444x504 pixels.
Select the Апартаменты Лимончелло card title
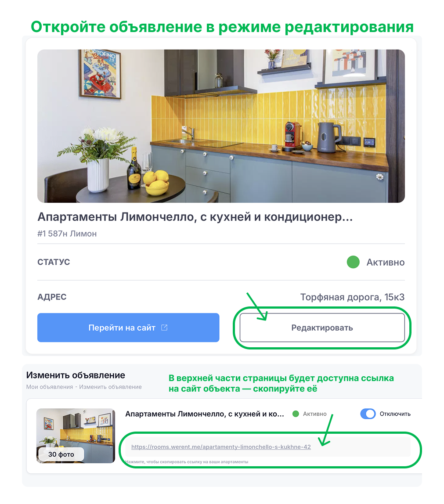pos(195,217)
